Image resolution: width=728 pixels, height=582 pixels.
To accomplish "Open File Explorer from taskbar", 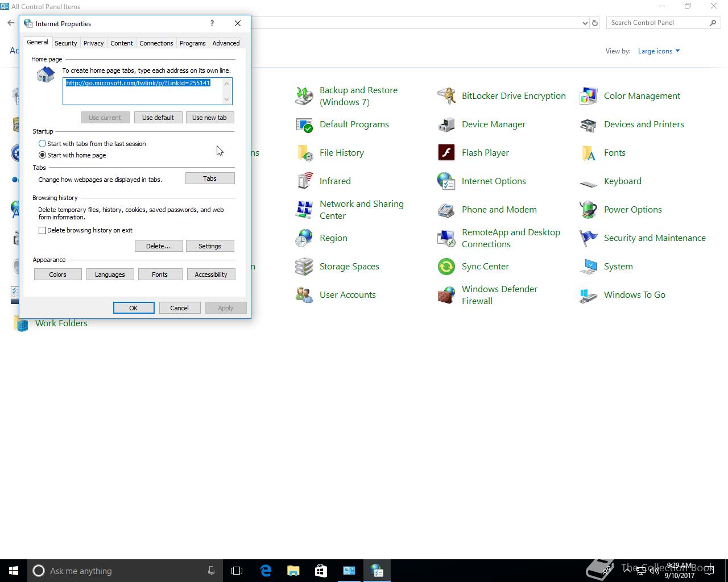I will pos(293,571).
